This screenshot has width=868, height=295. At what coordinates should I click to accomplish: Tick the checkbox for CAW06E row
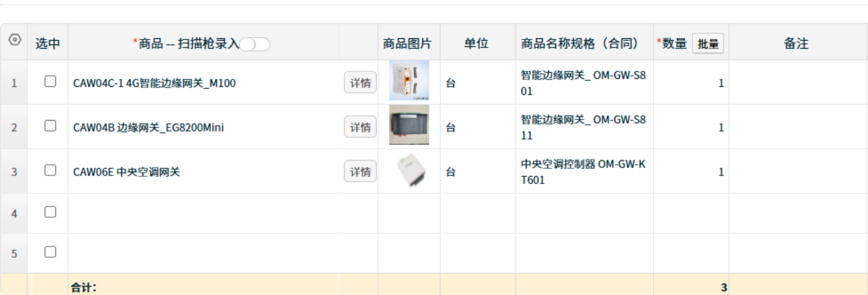click(50, 170)
